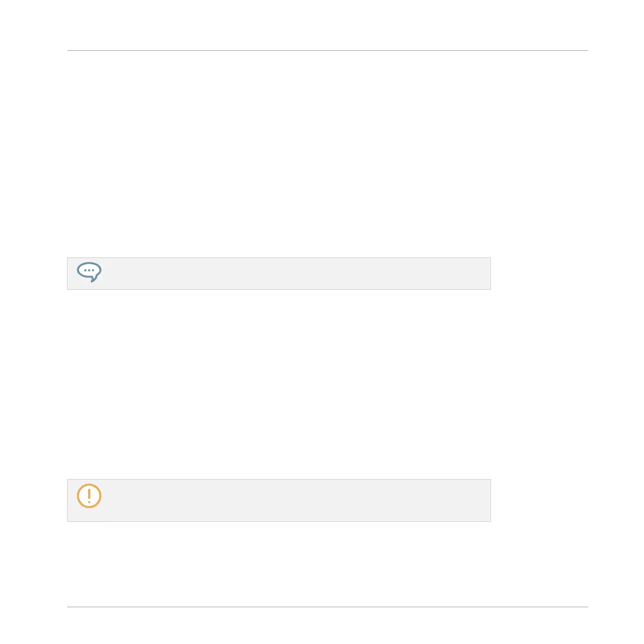The height and width of the screenshot is (644, 644).
Task: Select the gray warning box with exclamation mark
Action: (279, 500)
